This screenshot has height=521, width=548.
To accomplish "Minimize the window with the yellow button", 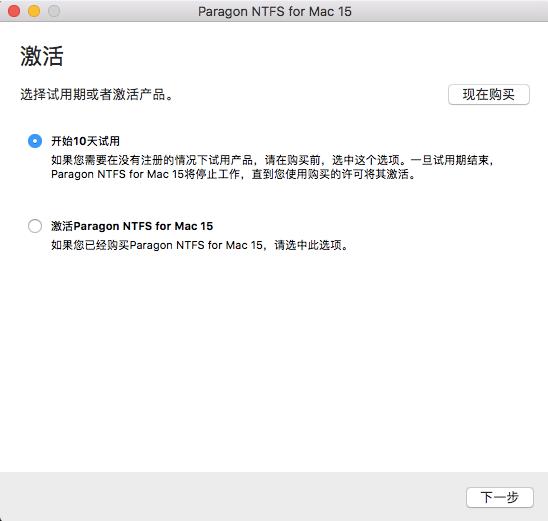I will point(34,11).
